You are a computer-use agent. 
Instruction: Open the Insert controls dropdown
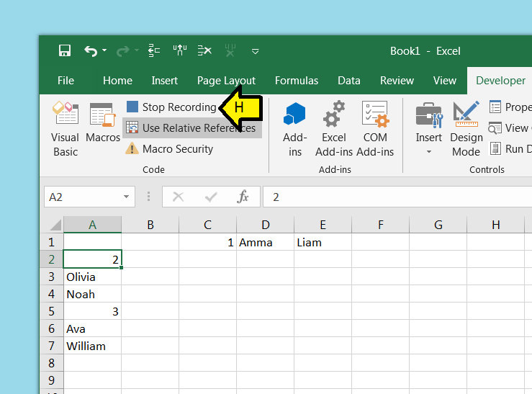click(429, 151)
